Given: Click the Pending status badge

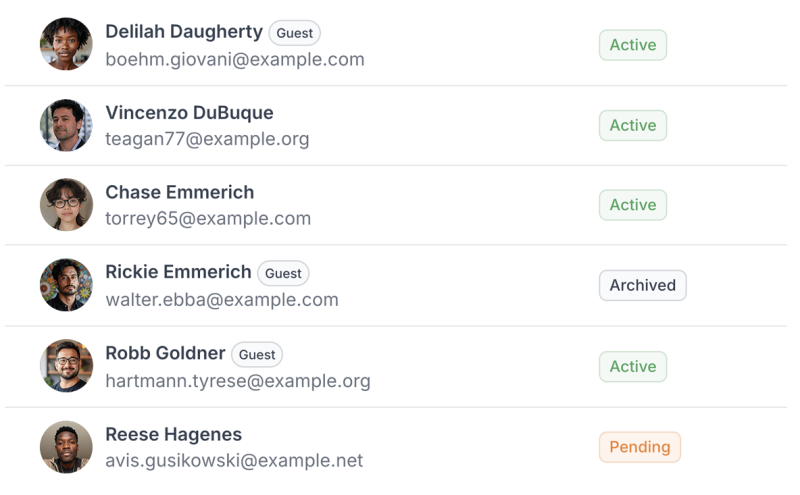Looking at the screenshot, I should pos(639,447).
